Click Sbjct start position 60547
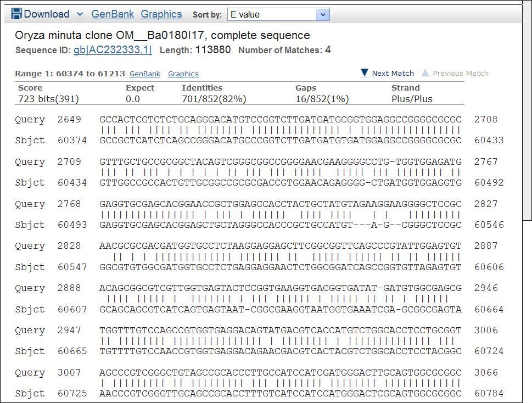Viewport: 532px width, 403px height. (72, 267)
